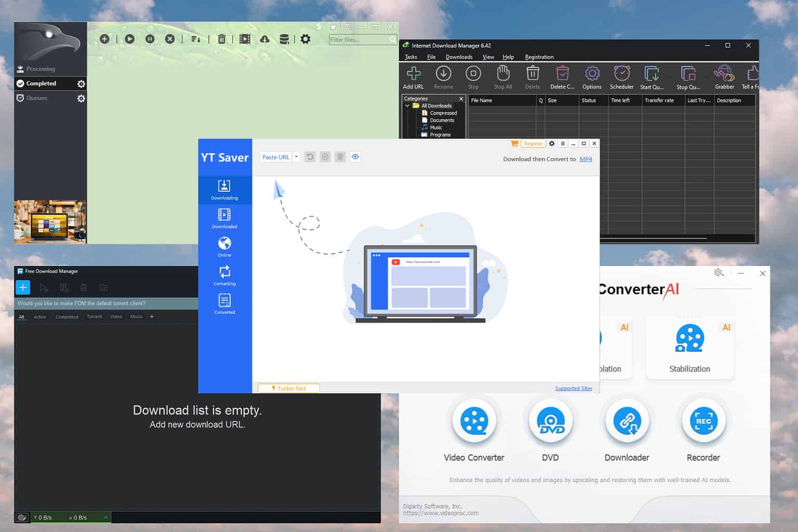Click Add URL in Internet Download Manager
The width and height of the screenshot is (798, 532).
413,77
